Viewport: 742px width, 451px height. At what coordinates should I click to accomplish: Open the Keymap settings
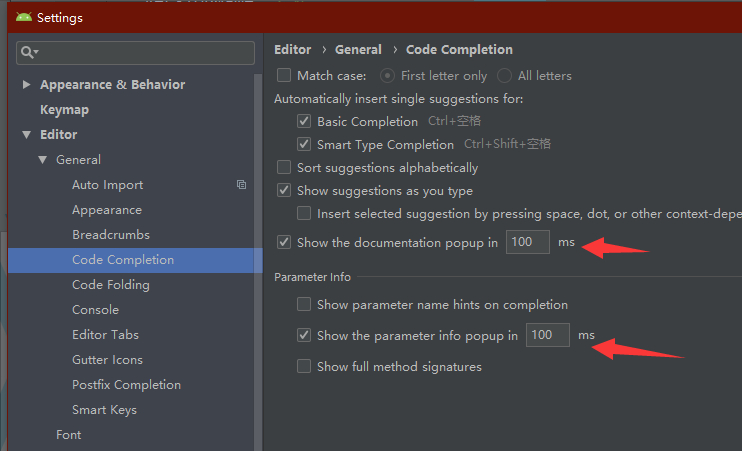tap(64, 110)
